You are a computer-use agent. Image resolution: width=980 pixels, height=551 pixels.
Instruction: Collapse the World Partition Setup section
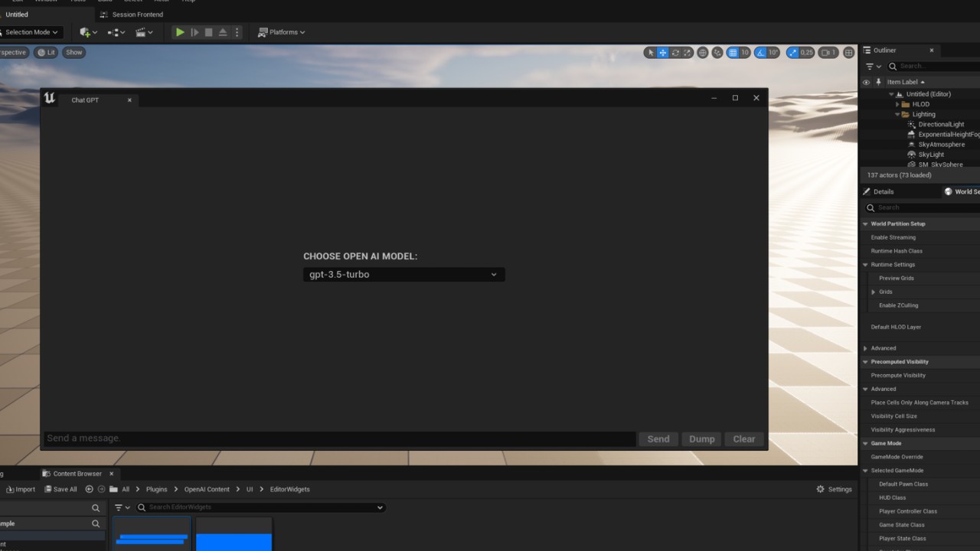point(866,224)
